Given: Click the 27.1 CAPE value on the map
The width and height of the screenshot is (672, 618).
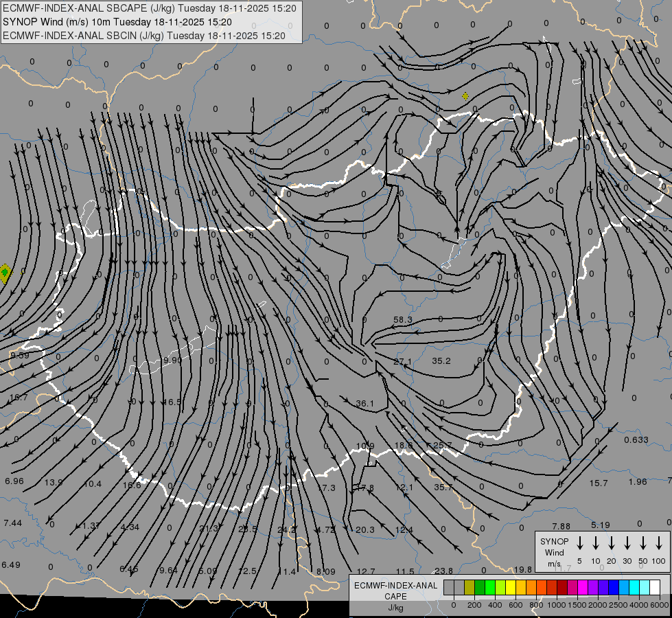Looking at the screenshot, I should point(402,362).
